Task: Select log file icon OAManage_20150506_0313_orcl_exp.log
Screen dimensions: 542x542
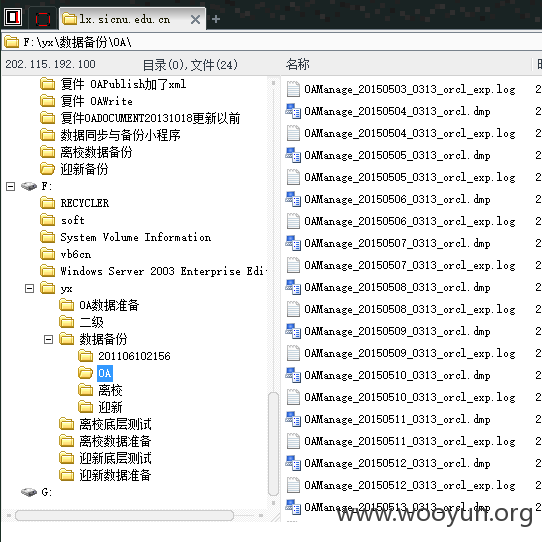Action: tap(293, 221)
